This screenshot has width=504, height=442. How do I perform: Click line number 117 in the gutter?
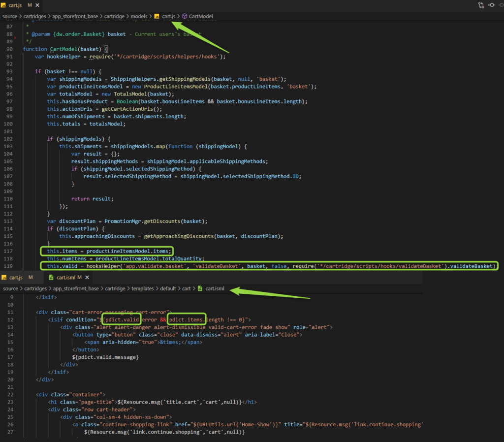point(8,251)
